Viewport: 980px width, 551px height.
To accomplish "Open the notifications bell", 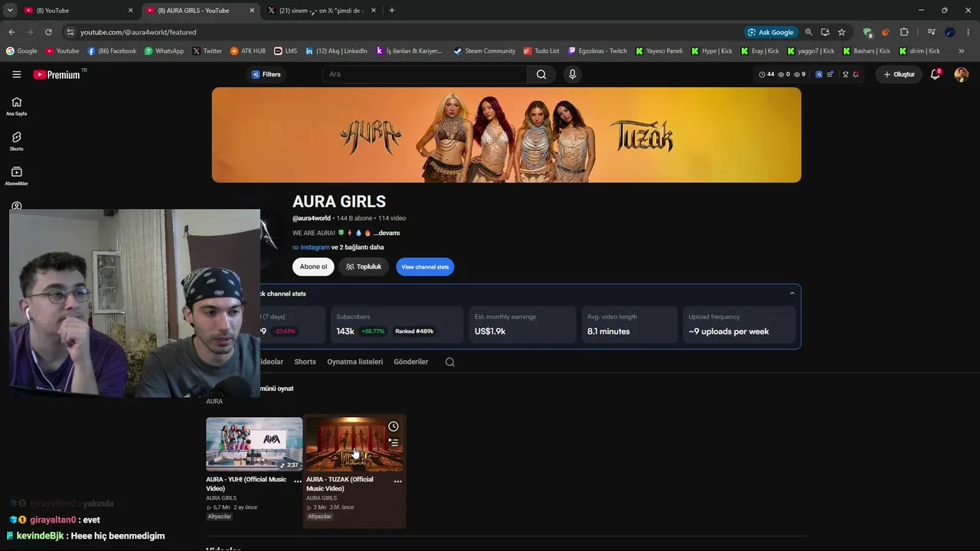I will click(935, 74).
